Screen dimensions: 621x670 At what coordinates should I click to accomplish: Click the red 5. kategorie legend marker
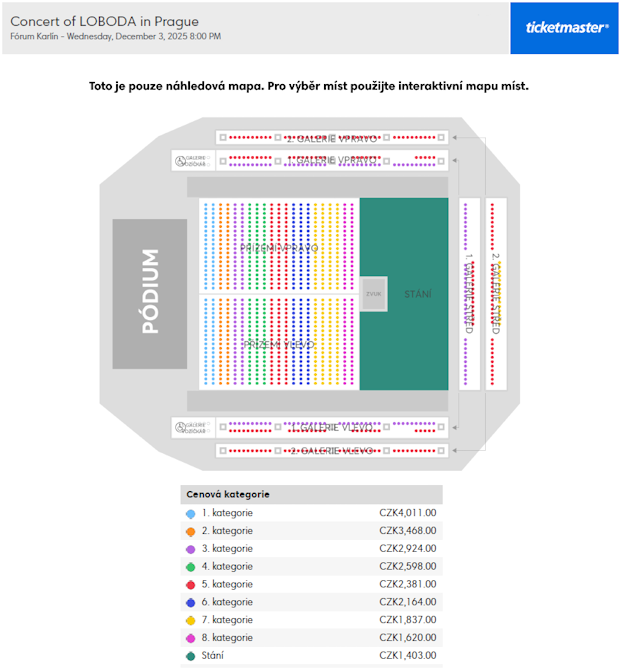pos(190,584)
